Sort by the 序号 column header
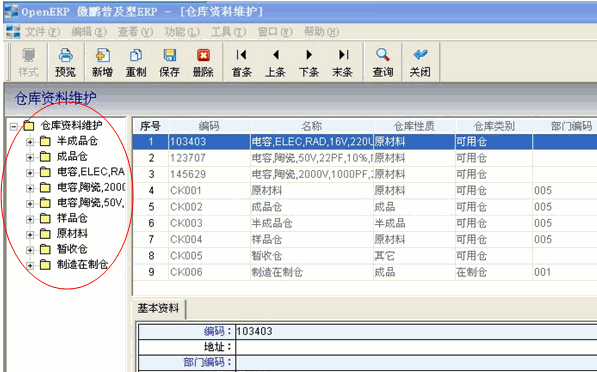The image size is (597, 372). coord(150,126)
